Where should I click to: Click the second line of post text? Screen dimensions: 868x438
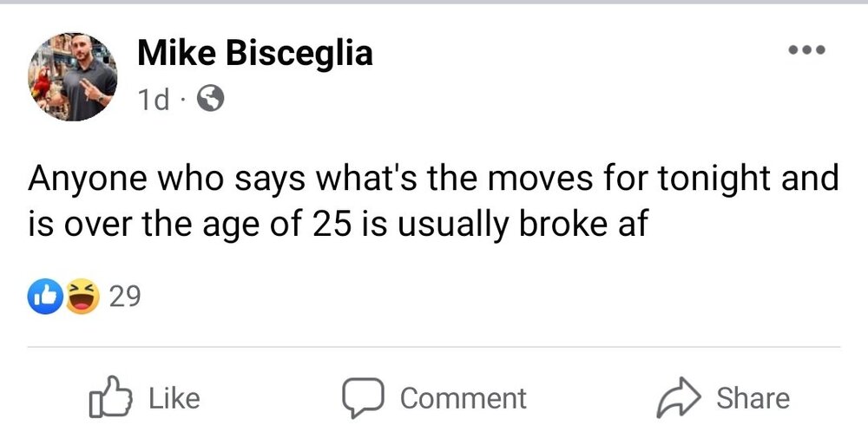click(x=339, y=223)
